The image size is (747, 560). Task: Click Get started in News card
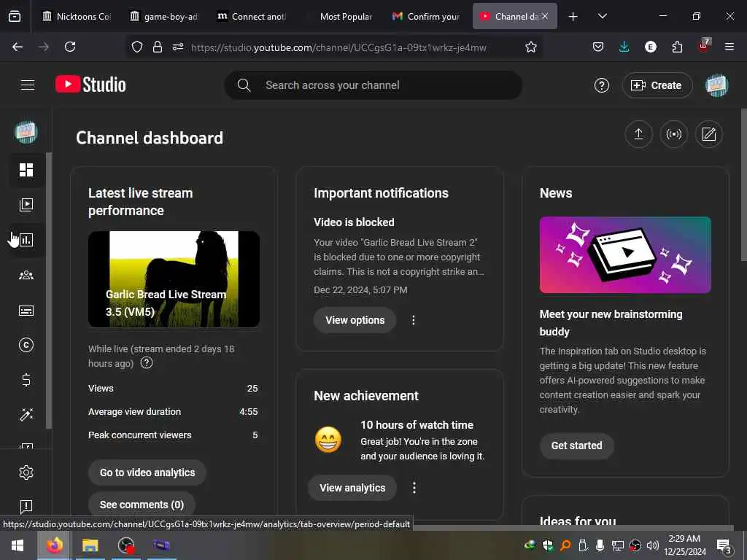pos(576,446)
